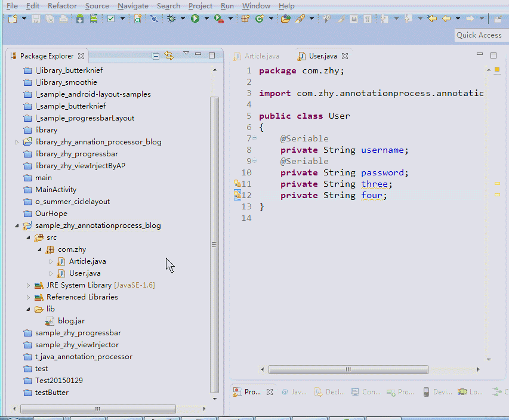Click the New Android XML file icon
This screenshot has width=509, height=420.
[x=138, y=19]
